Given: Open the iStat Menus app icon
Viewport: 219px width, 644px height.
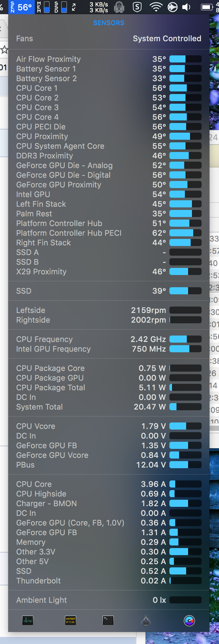Looking at the screenshot, I should coord(189,620).
